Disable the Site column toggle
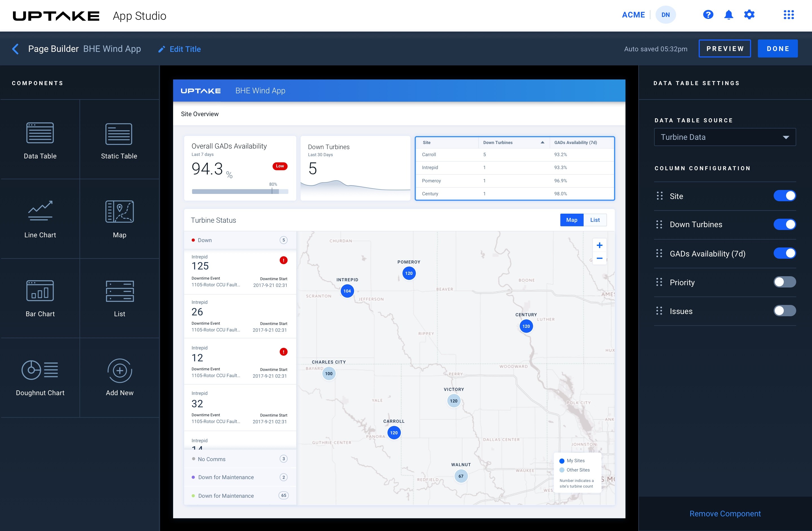The image size is (812, 531). tap(784, 196)
